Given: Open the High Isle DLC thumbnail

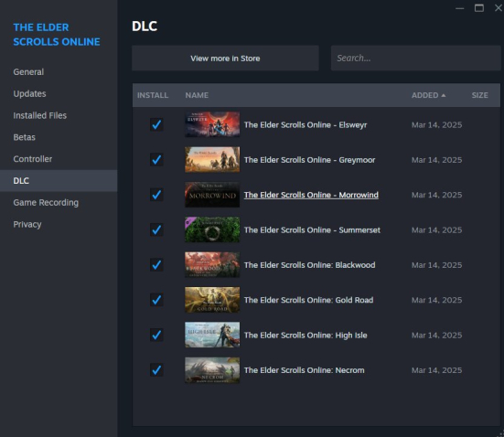Looking at the screenshot, I should tap(212, 335).
